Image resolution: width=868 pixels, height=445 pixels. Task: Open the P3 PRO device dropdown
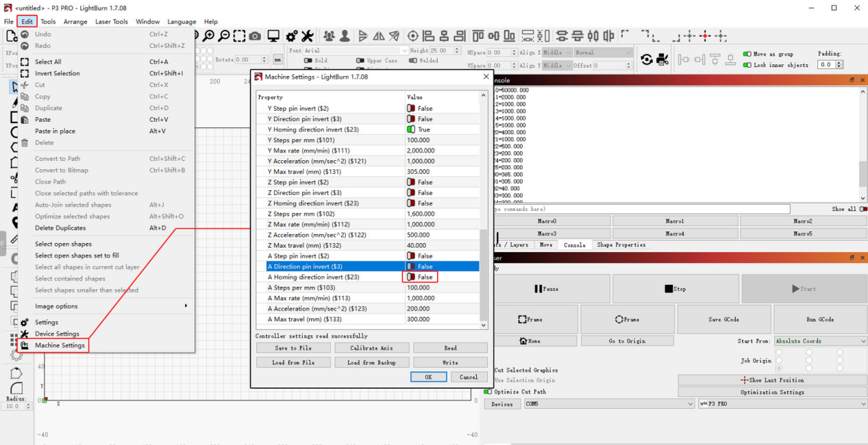782,404
